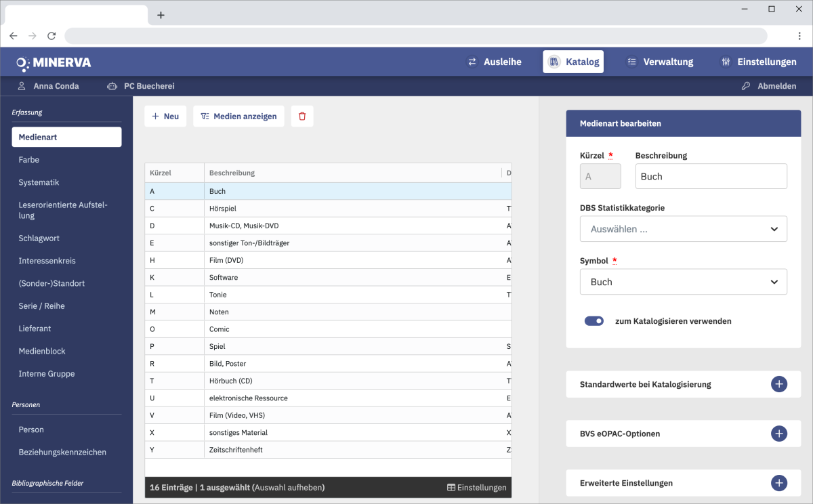Expand Standardwerte bei Katalogisierung section

pyautogui.click(x=779, y=384)
